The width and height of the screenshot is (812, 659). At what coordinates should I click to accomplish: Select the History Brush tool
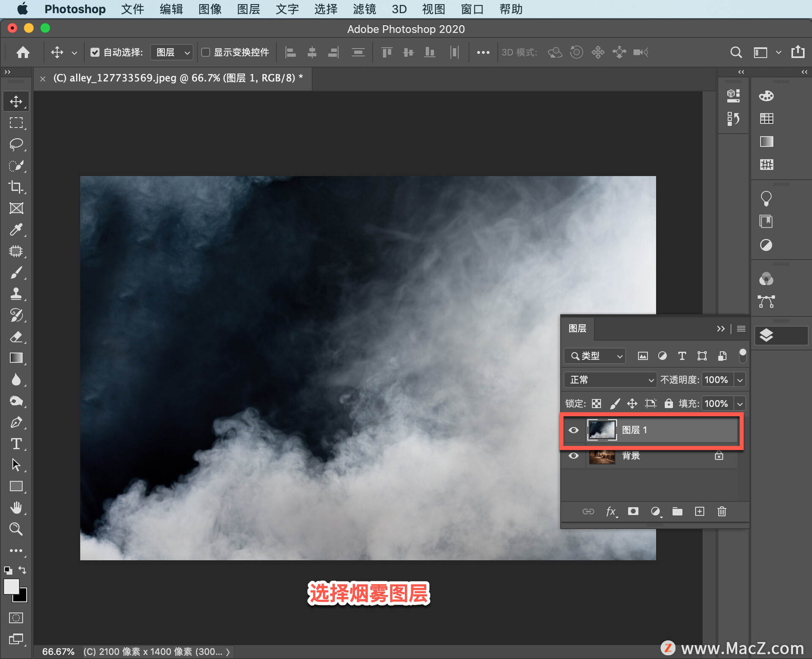16,315
